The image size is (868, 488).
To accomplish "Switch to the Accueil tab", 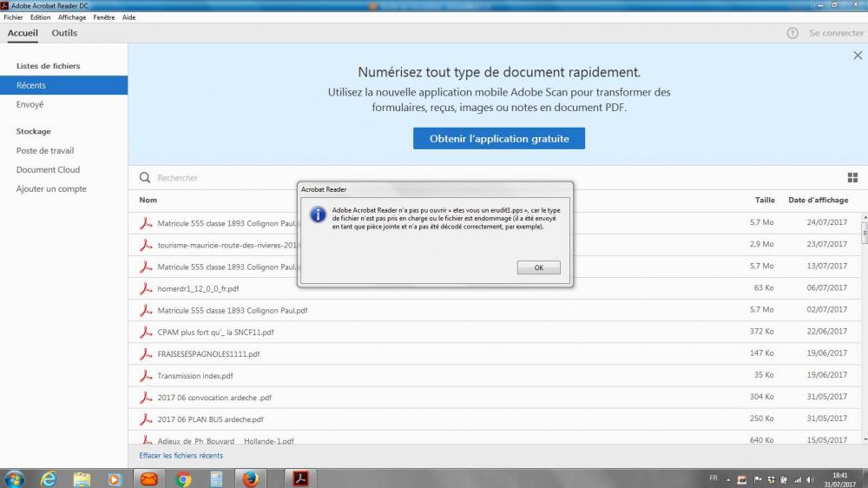I will tap(23, 33).
